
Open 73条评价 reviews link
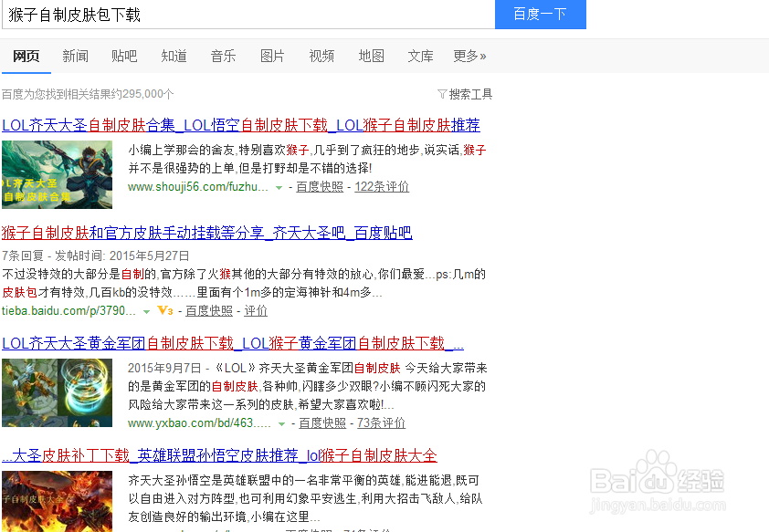point(381,422)
